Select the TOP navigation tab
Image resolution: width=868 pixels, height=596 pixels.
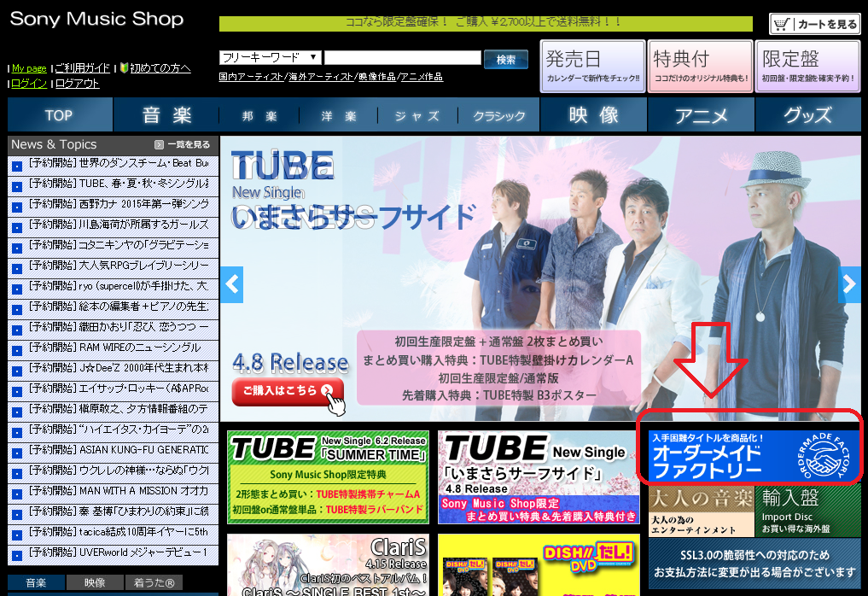tap(60, 115)
